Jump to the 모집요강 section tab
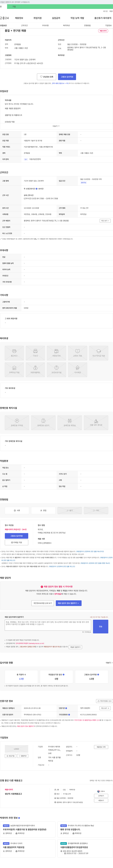Screen dimensions: 113x868 [3, 26]
